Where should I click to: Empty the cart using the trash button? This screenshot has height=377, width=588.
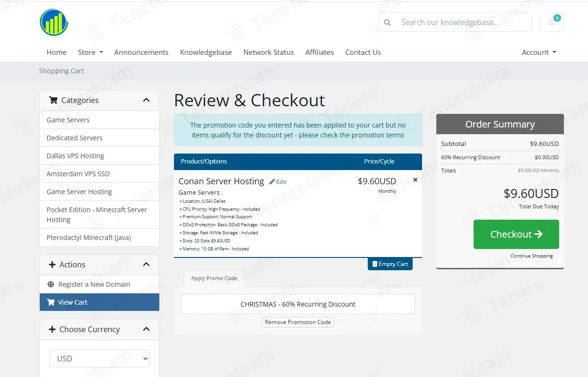[x=390, y=264]
